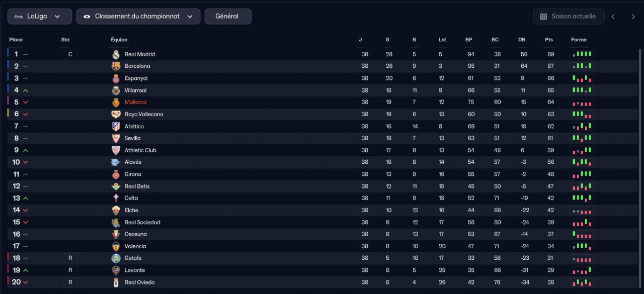Click Real Madrid's 89 points value

tap(551, 54)
